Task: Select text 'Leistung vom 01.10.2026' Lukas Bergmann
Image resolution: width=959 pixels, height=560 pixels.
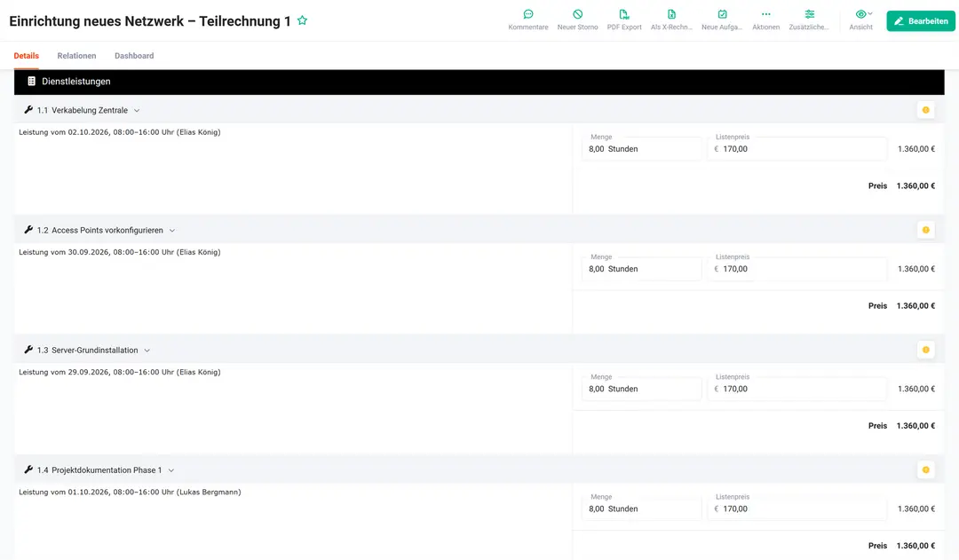Action: click(x=130, y=492)
